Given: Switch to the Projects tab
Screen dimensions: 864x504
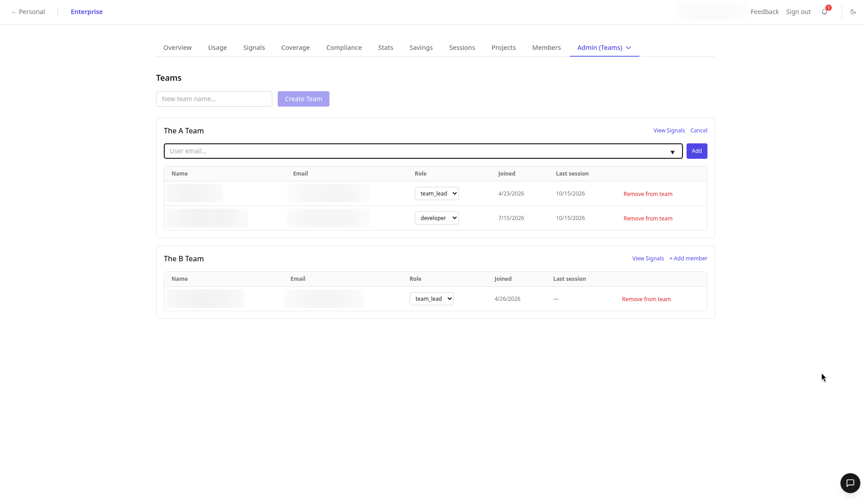Looking at the screenshot, I should pyautogui.click(x=504, y=48).
